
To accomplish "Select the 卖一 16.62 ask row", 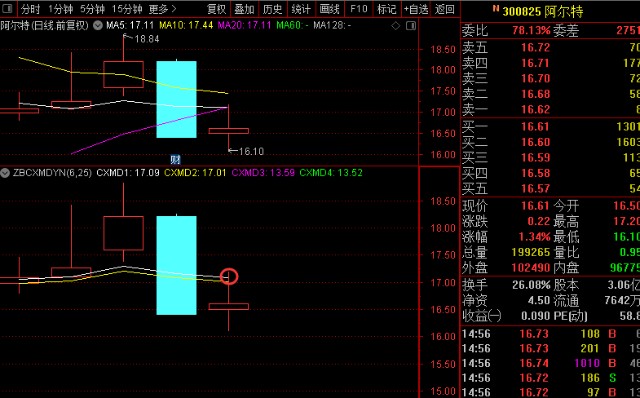I will pos(550,110).
